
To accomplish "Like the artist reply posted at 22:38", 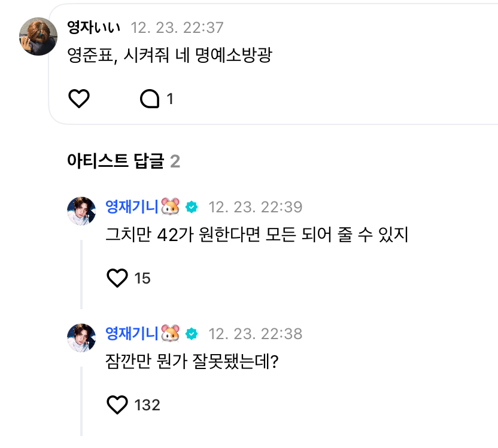I will (117, 405).
